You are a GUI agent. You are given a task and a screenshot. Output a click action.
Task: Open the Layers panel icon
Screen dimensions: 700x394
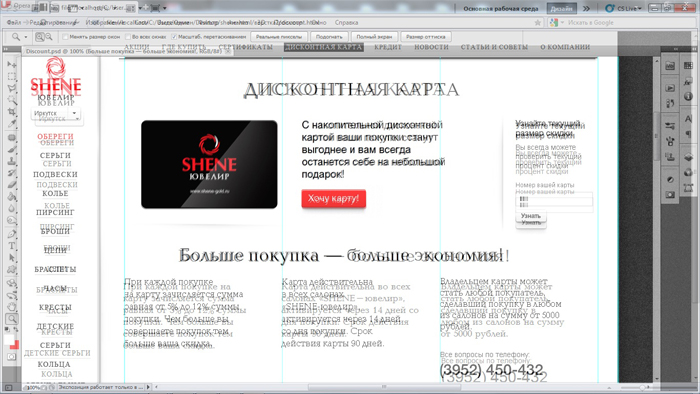(688, 157)
